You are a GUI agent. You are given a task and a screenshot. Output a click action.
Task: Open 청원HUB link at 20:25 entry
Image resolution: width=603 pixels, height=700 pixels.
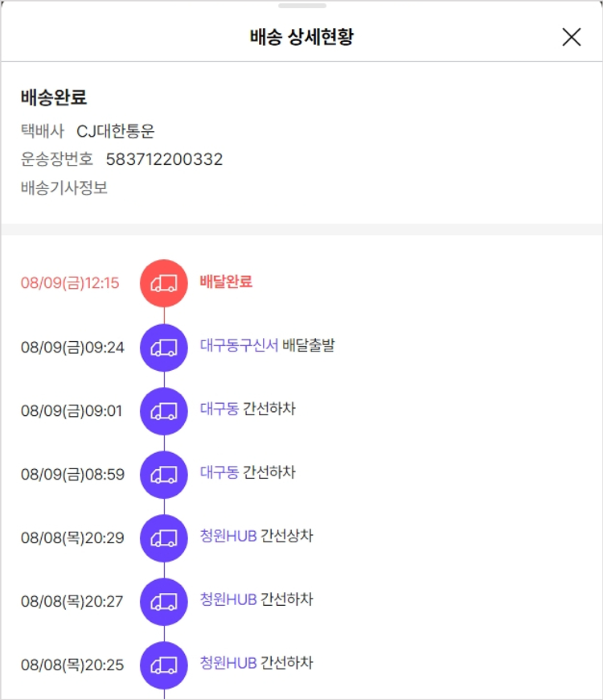[x=228, y=663]
